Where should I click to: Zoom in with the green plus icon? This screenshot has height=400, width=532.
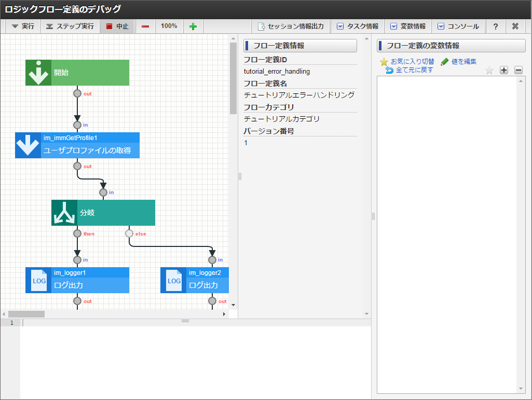click(193, 26)
